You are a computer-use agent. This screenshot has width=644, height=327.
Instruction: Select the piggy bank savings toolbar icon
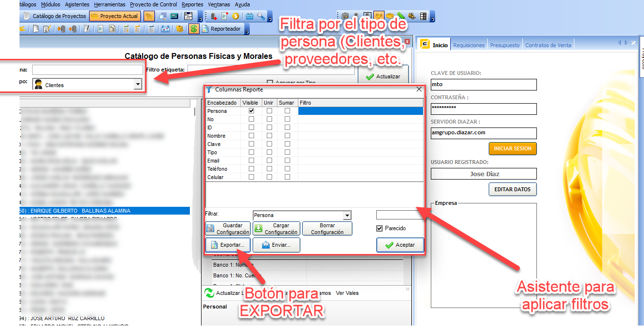(x=180, y=28)
